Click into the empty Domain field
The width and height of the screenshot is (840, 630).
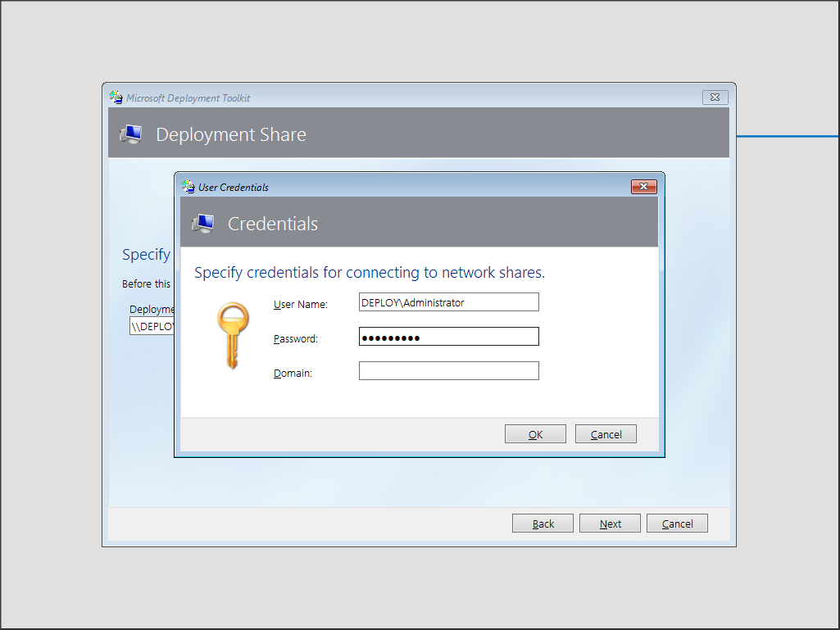448,371
